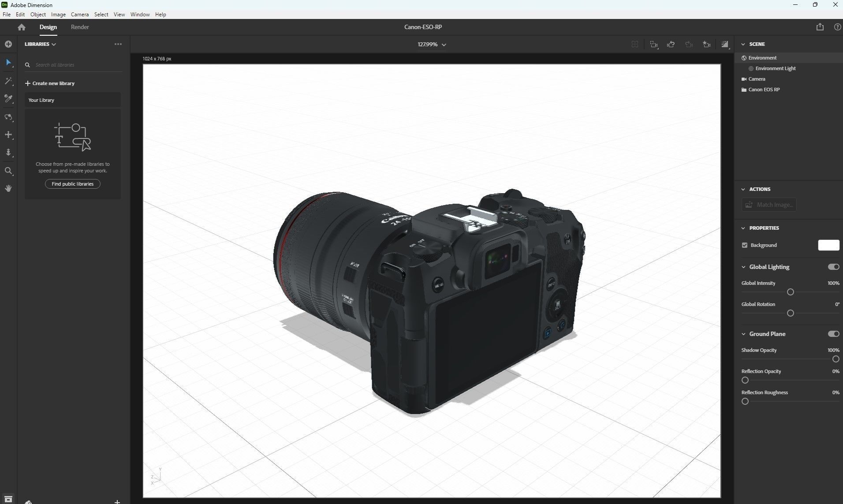
Task: Select Environment Light in Scene panel
Action: [x=789, y=68]
